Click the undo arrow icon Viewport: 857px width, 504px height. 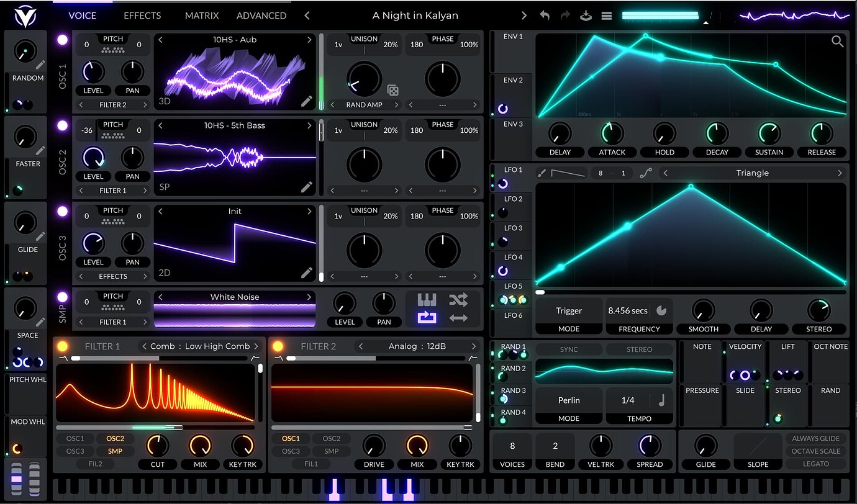(545, 16)
